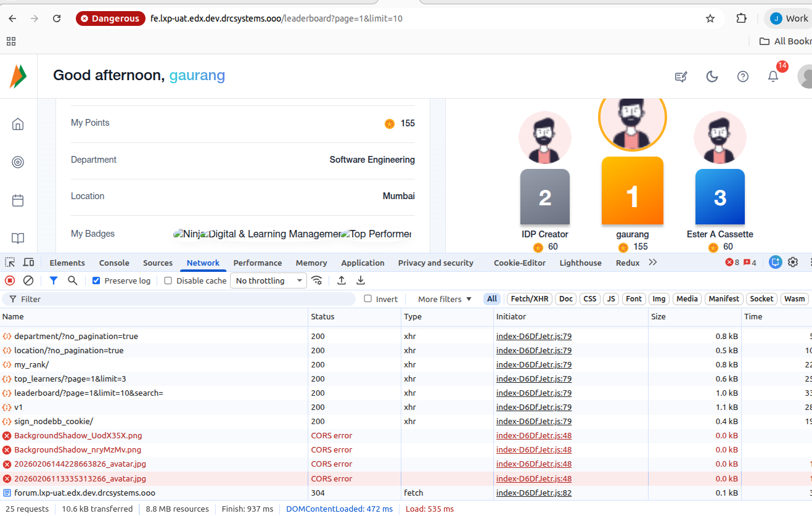
Task: Sort by the Size column header
Action: coord(695,317)
